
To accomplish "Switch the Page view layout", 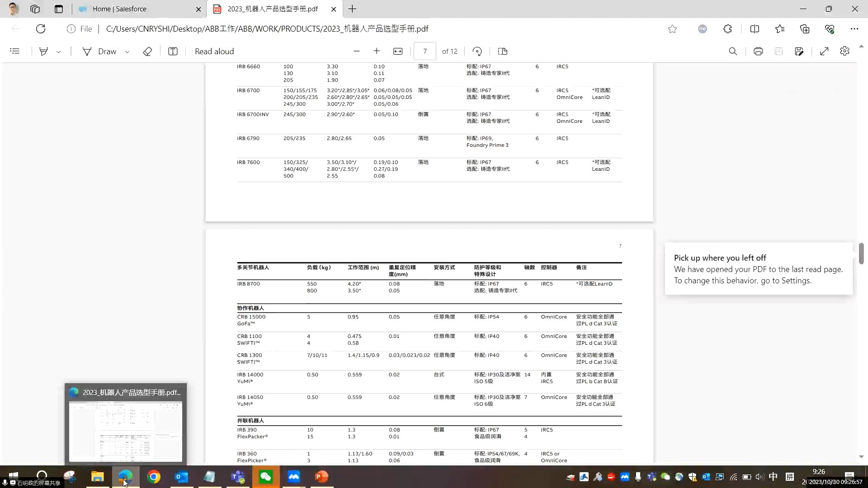I will point(503,52).
